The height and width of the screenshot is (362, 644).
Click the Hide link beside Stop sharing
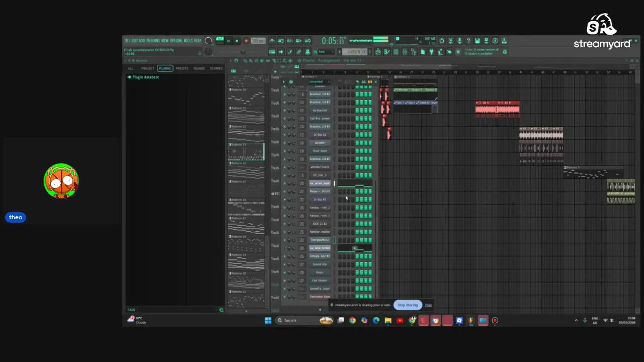coord(428,305)
